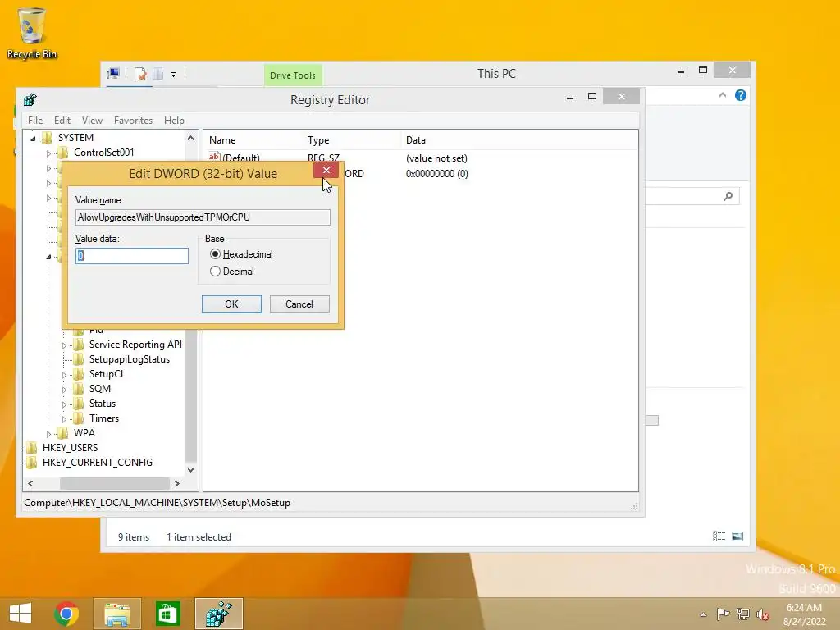Expand the Timers node
The height and width of the screenshot is (630, 840).
tap(64, 419)
